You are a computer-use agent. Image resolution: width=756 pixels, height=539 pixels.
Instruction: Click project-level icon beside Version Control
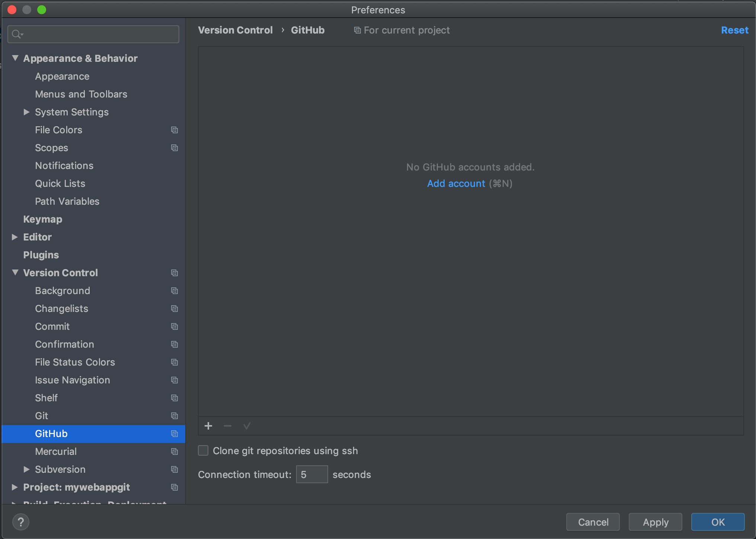coord(174,273)
